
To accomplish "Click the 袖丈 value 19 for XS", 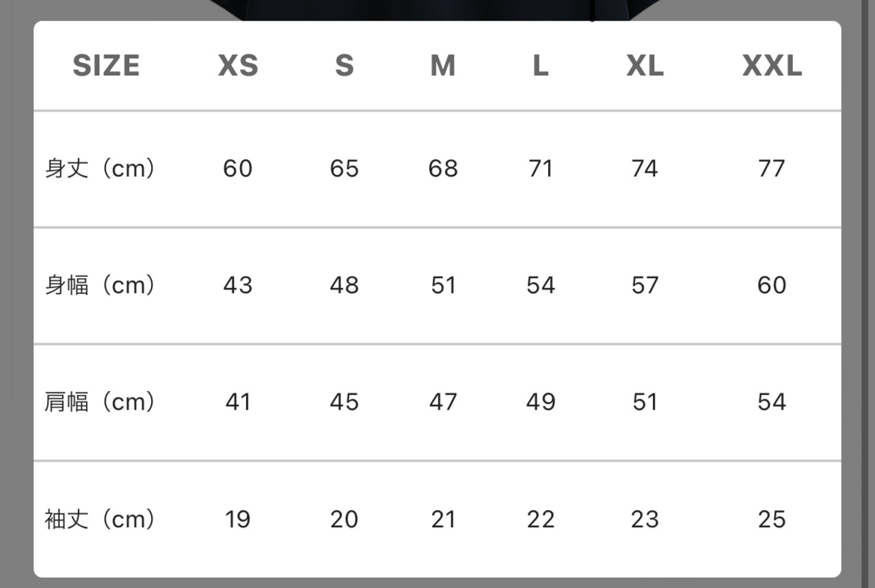I will 238,520.
